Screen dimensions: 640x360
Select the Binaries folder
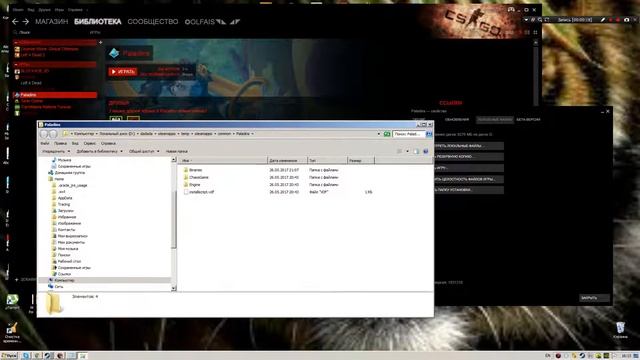195,170
